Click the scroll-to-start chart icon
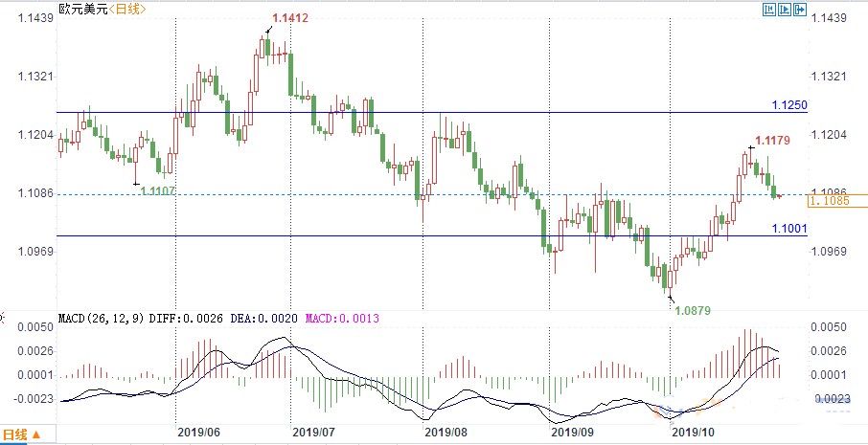Viewport: 868px width, 445px height. coord(767,11)
